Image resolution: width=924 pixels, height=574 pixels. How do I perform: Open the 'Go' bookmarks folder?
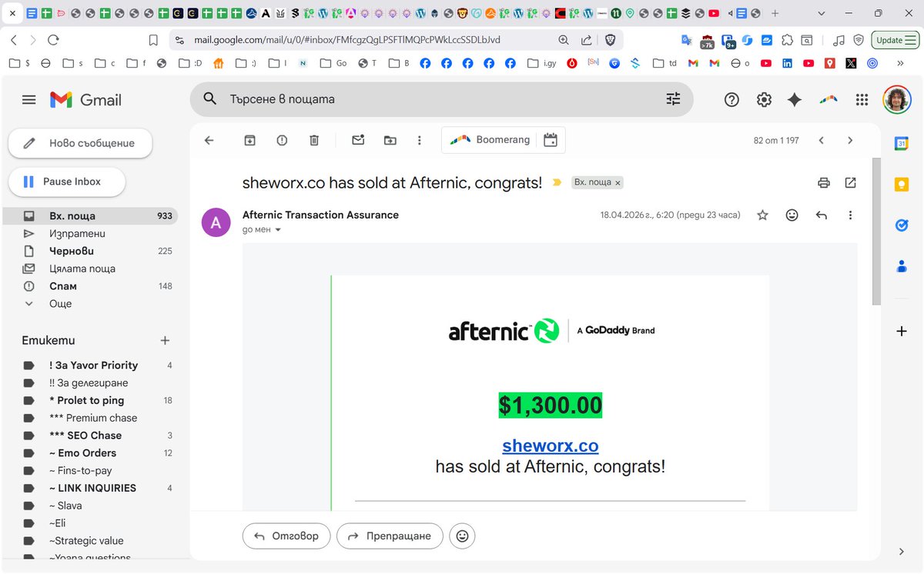(x=333, y=64)
